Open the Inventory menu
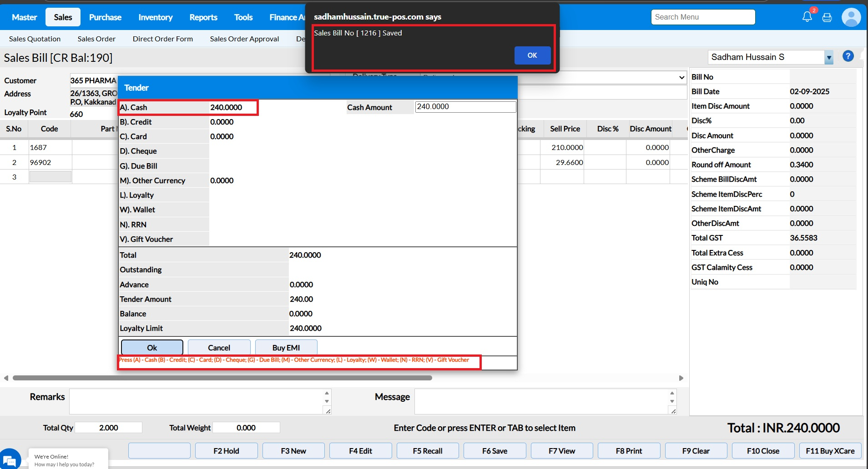The width and height of the screenshot is (868, 469). (x=155, y=17)
